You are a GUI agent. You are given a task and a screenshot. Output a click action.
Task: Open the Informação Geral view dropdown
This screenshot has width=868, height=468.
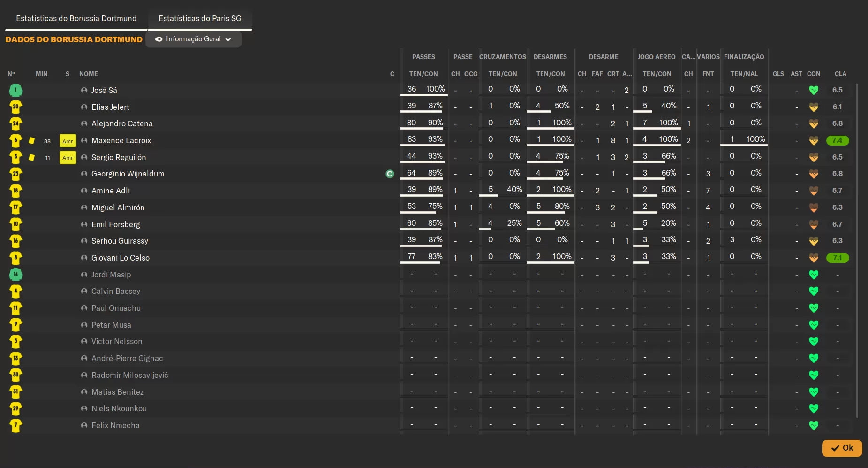tap(193, 39)
